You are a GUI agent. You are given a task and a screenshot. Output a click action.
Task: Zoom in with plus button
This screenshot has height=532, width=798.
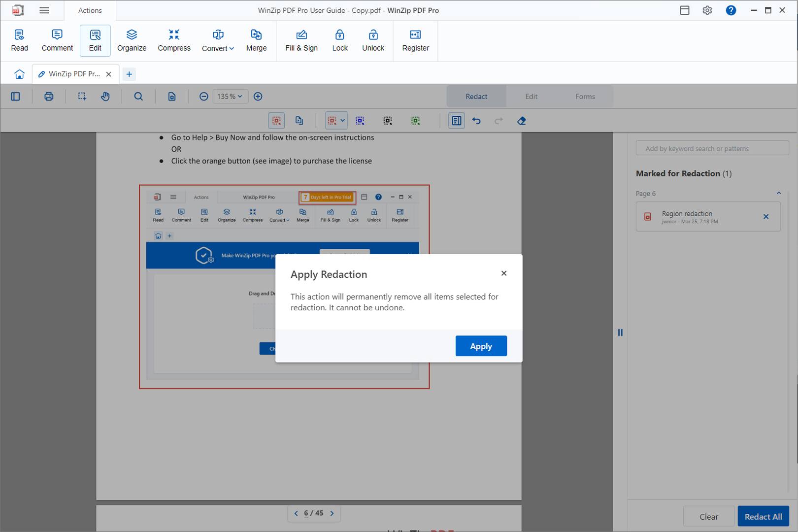click(258, 97)
